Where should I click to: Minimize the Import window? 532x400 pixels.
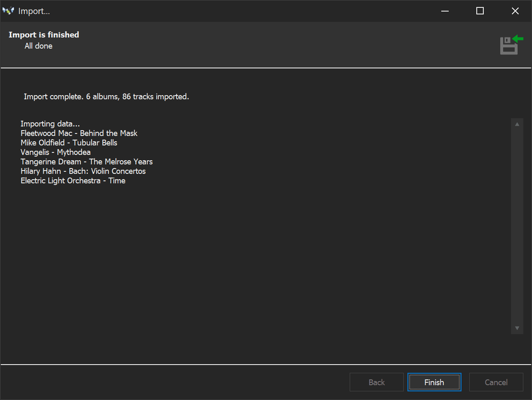coord(445,11)
